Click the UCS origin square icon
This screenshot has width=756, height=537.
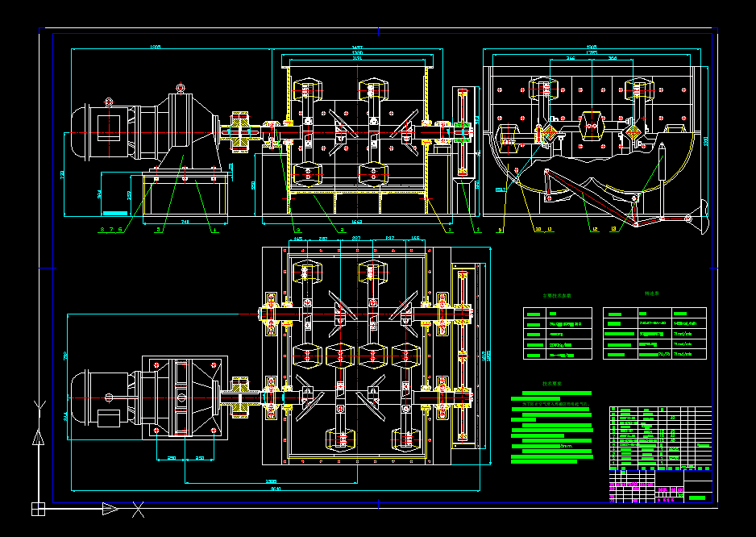pos(38,509)
